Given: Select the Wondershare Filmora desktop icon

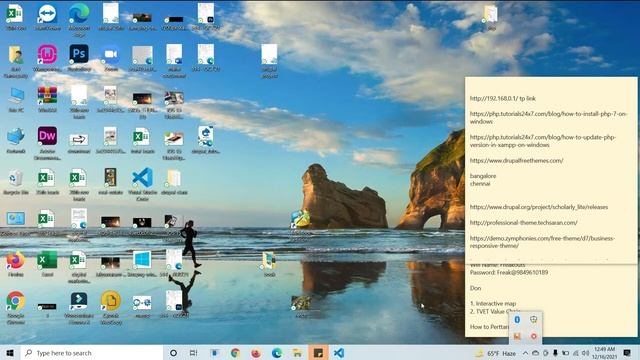Looking at the screenshot, I should click(79, 307).
